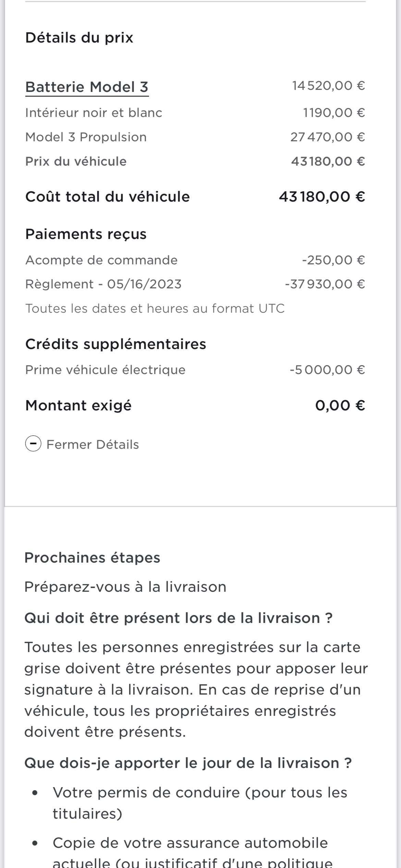
Task: Click the Paiements reçus heading
Action: tap(86, 234)
